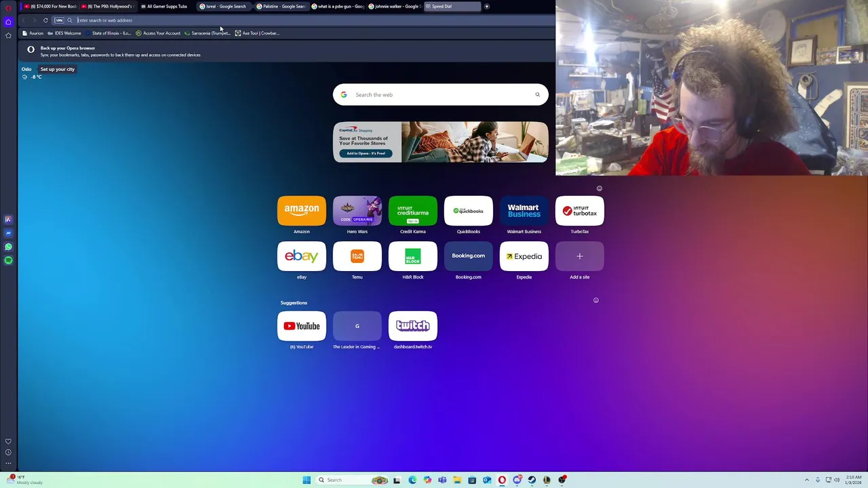Open the Asurion bookmarks folder
The height and width of the screenshot is (488, 868).
coord(33,33)
